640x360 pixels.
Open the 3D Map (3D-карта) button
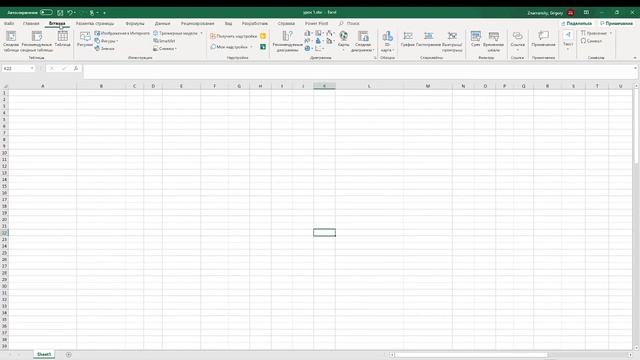click(x=387, y=41)
